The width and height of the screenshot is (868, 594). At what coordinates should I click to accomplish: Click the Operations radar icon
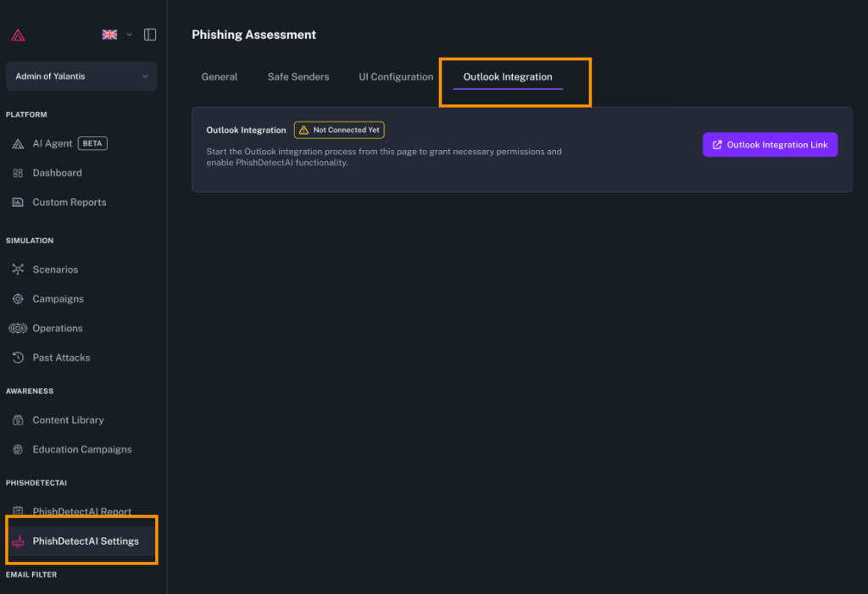(x=18, y=329)
